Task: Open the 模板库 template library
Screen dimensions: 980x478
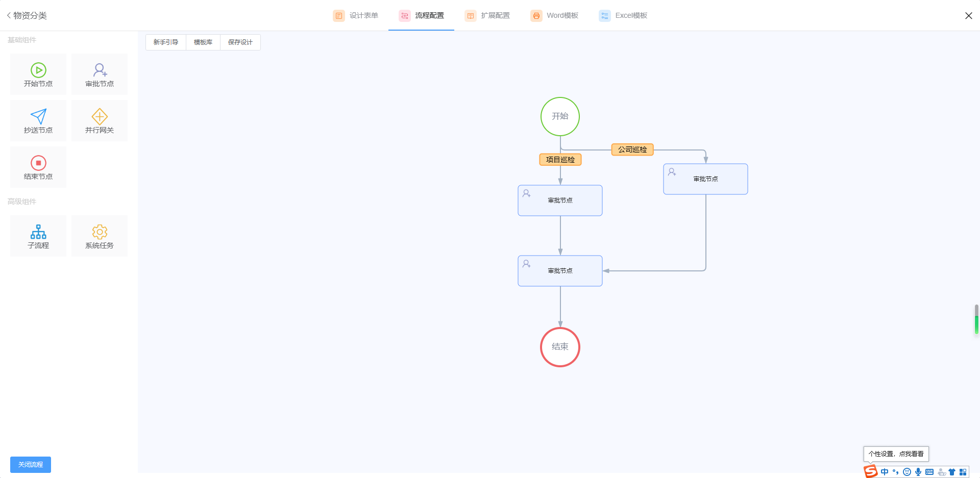Action: pyautogui.click(x=203, y=42)
